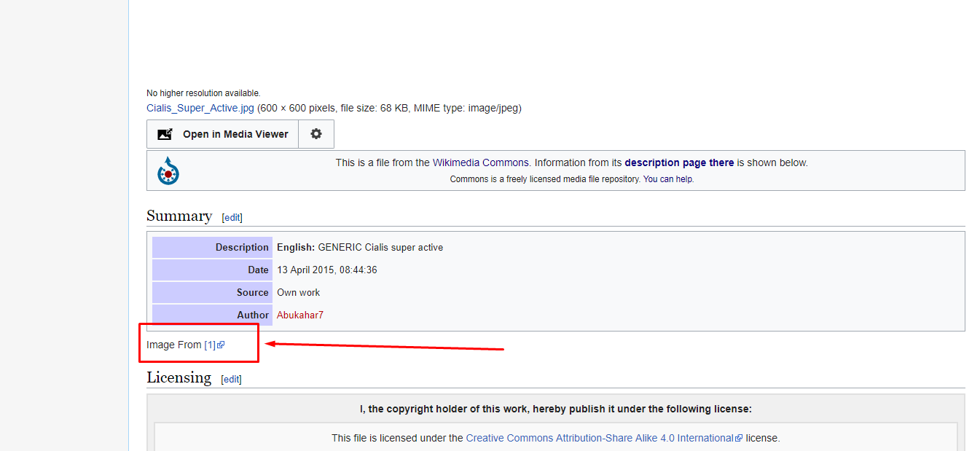Follow the Wikimedia Commons link
This screenshot has height=451, width=980.
coord(482,162)
